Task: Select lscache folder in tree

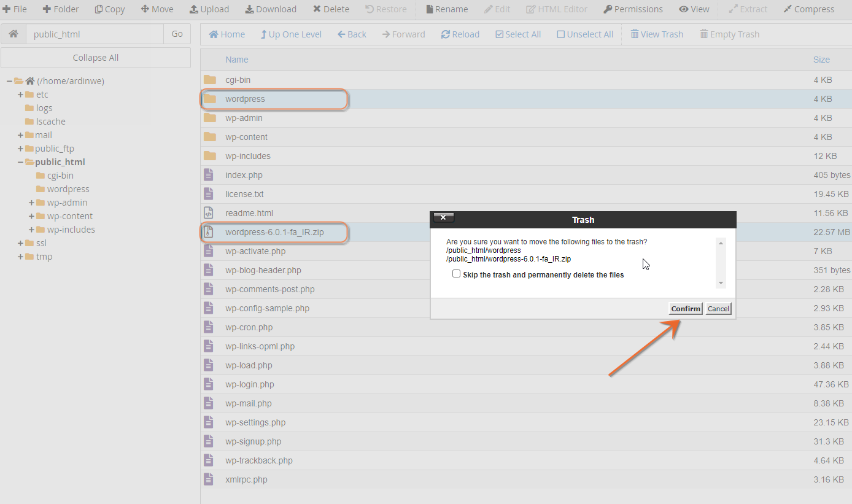Action: click(50, 122)
